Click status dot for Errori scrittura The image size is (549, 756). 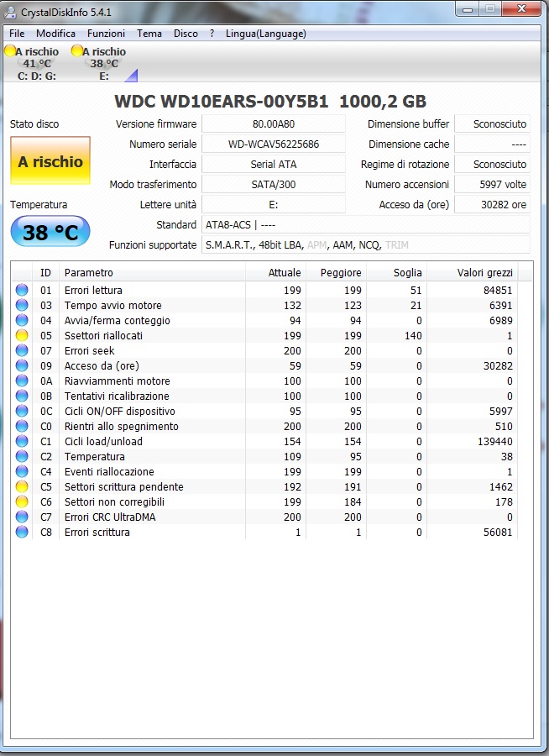pos(22,532)
